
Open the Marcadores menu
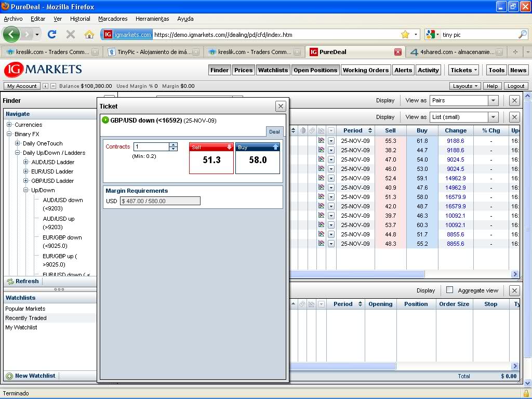pos(113,19)
